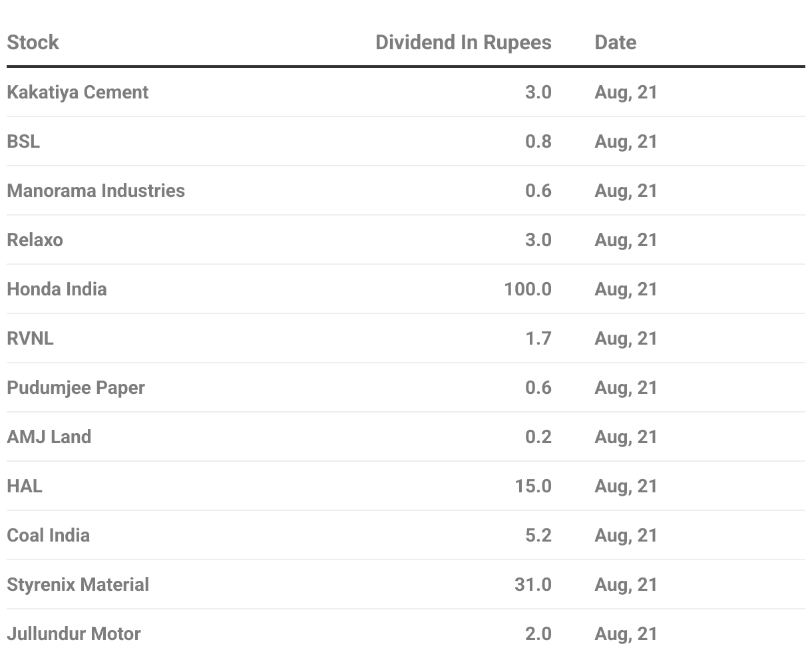Select Honda India in the table
This screenshot has width=812, height=664.
pyautogui.click(x=57, y=289)
